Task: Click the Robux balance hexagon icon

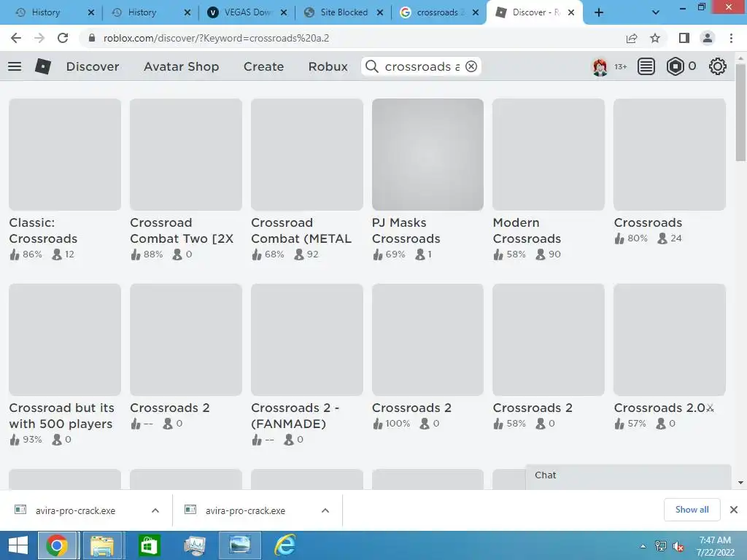Action: click(x=675, y=66)
